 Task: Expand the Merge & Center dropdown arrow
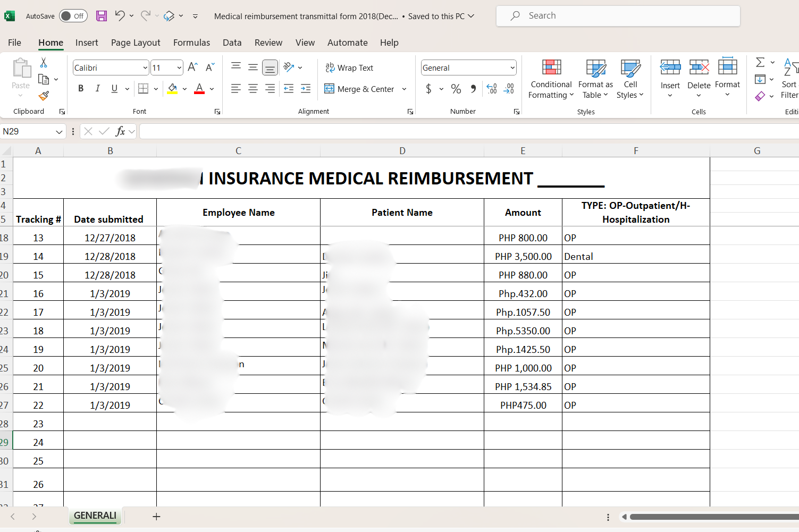(404, 89)
